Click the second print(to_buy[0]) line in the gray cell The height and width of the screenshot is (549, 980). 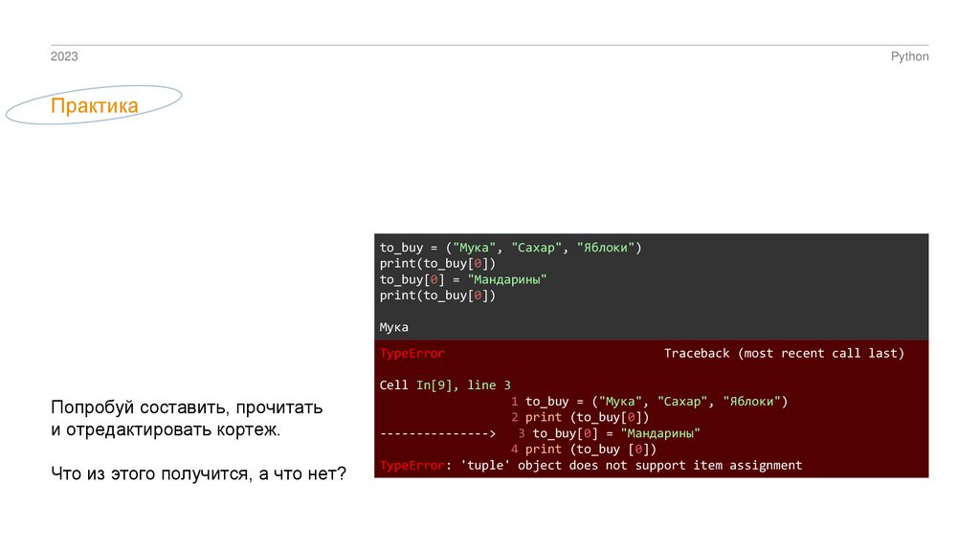[x=437, y=296]
